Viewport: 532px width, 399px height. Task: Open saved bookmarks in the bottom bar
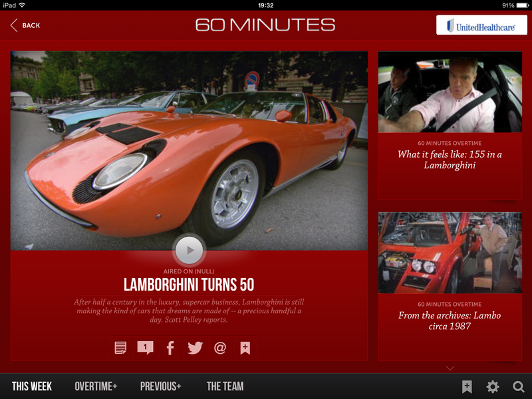[467, 386]
